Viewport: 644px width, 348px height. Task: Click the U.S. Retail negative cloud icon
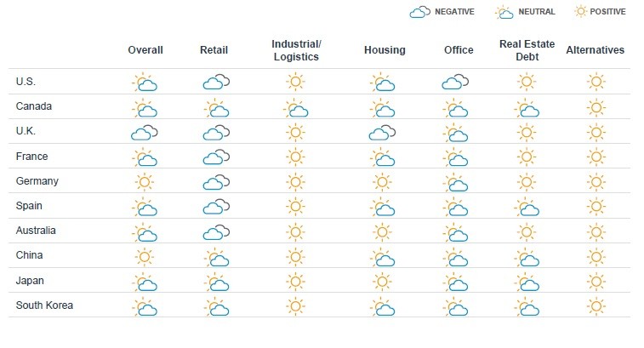[x=216, y=83]
